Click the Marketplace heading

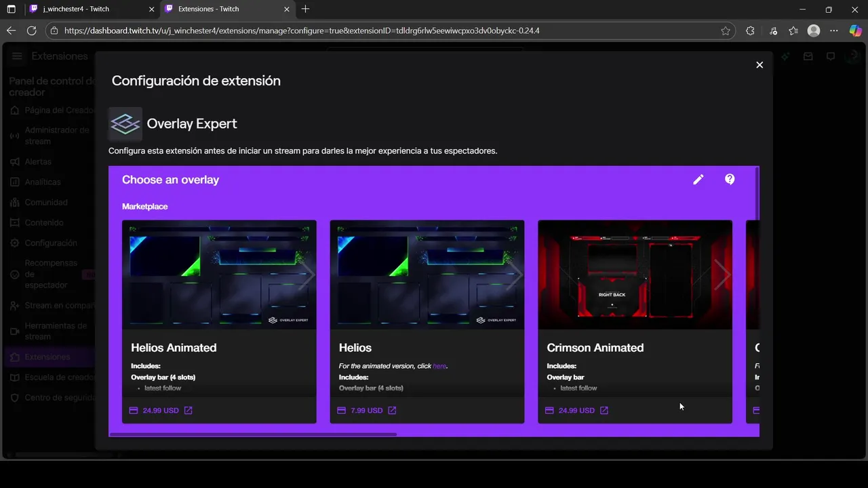144,207
